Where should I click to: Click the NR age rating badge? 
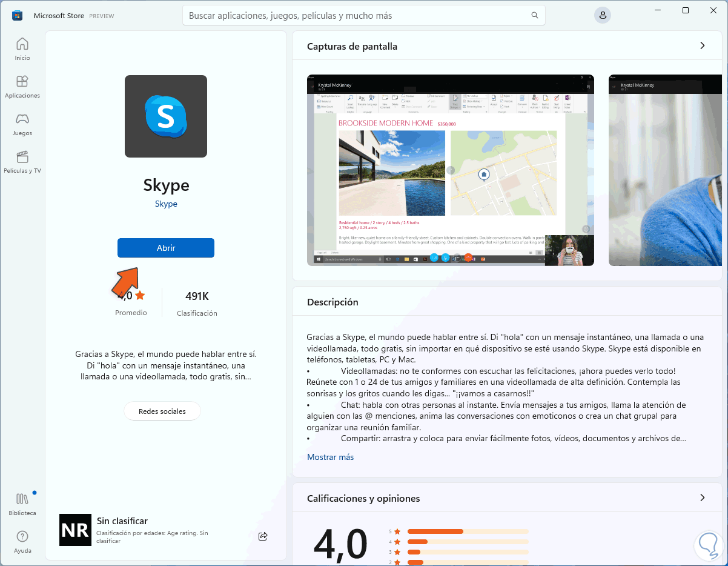pos(75,530)
